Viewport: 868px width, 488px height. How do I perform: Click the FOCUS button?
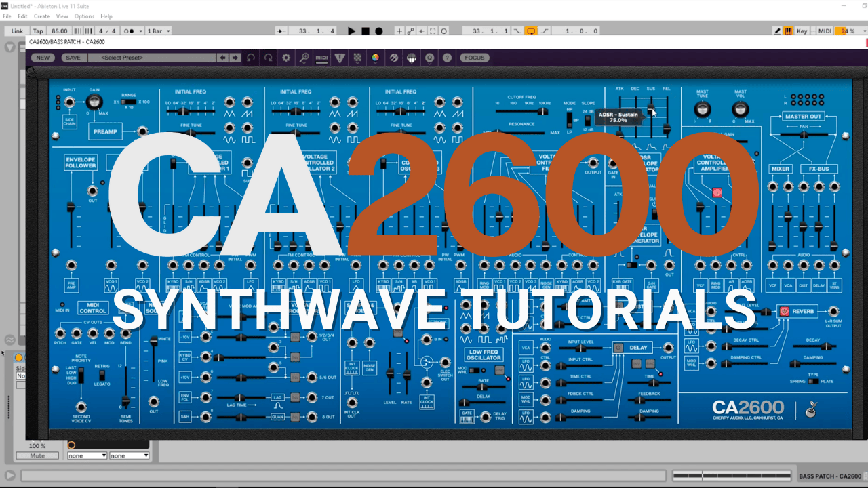coord(474,58)
